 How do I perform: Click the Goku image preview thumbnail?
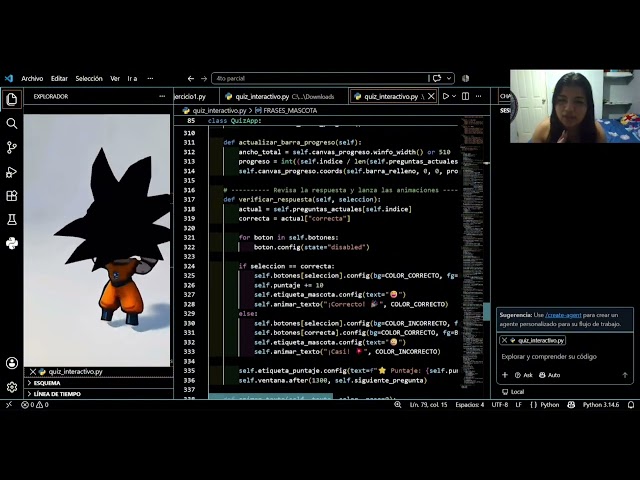tap(97, 240)
